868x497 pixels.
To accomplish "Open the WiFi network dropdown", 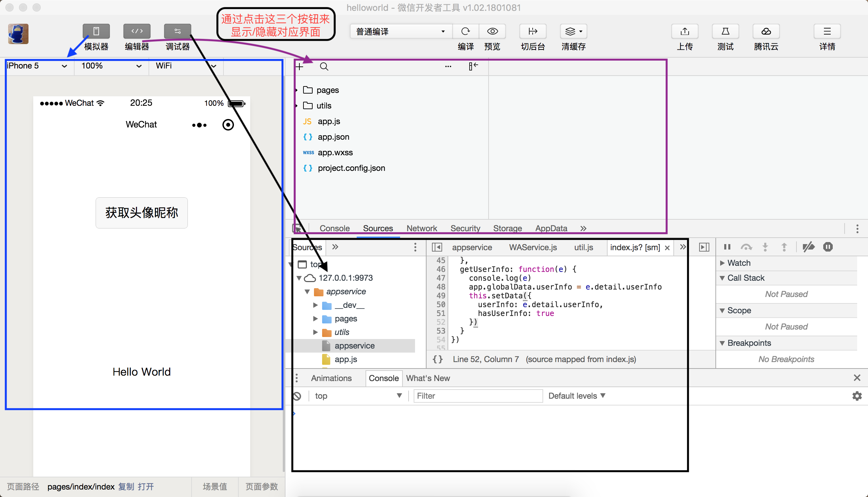I will coord(186,66).
